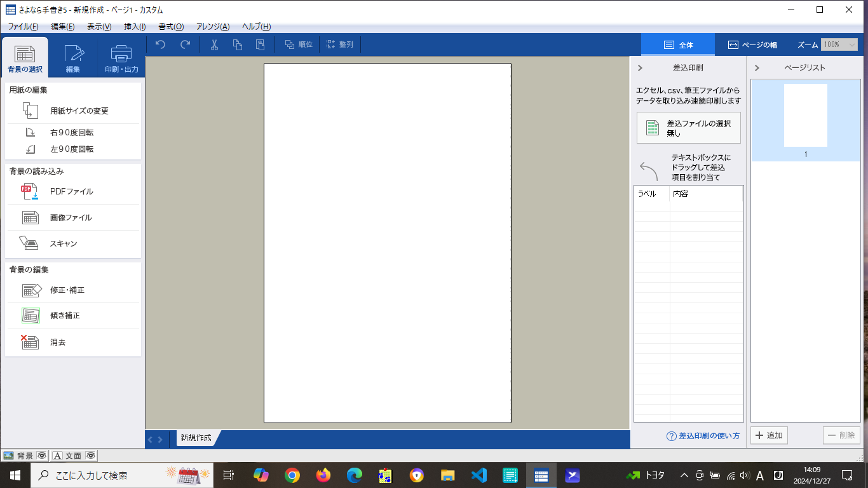Open the ファイル(F) menu
Image resolution: width=868 pixels, height=488 pixels.
tap(23, 27)
